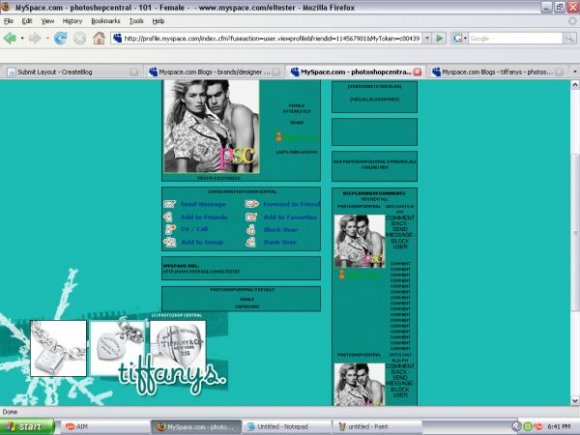
Task: Click the Rank User link
Action: (x=280, y=242)
